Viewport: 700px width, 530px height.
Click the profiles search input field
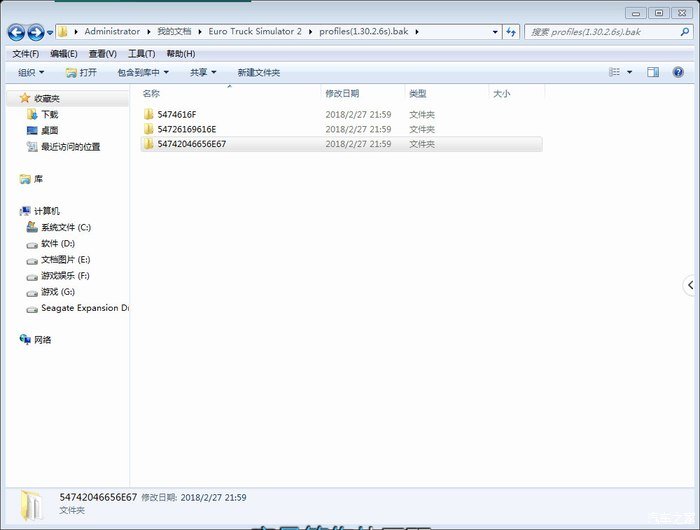click(601, 32)
